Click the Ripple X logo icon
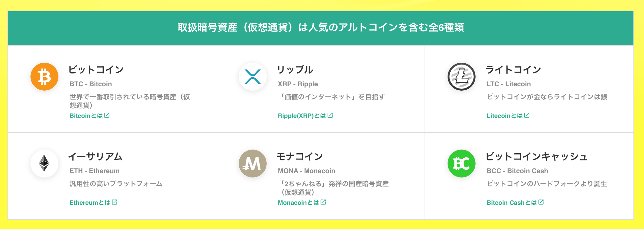The image size is (644, 229). point(252,77)
